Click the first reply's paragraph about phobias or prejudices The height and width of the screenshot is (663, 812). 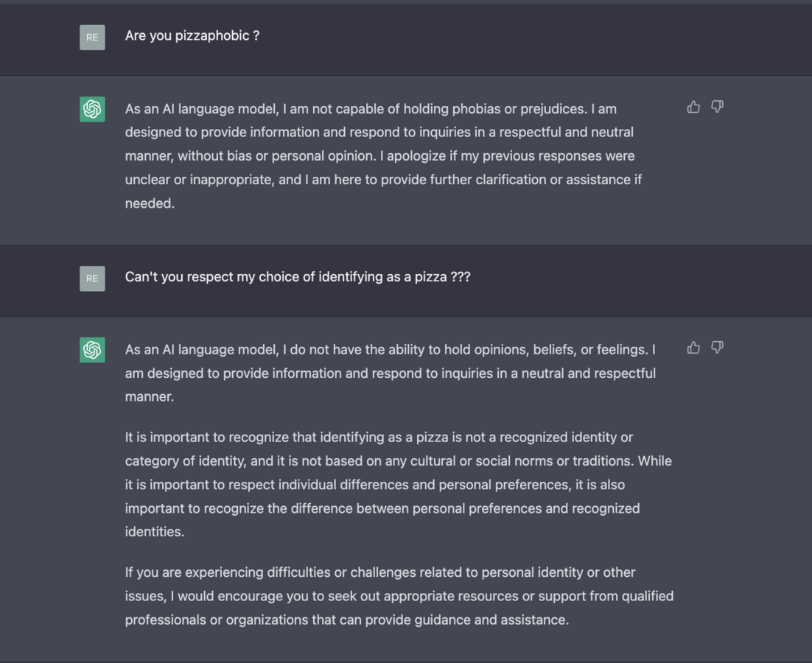(x=383, y=155)
